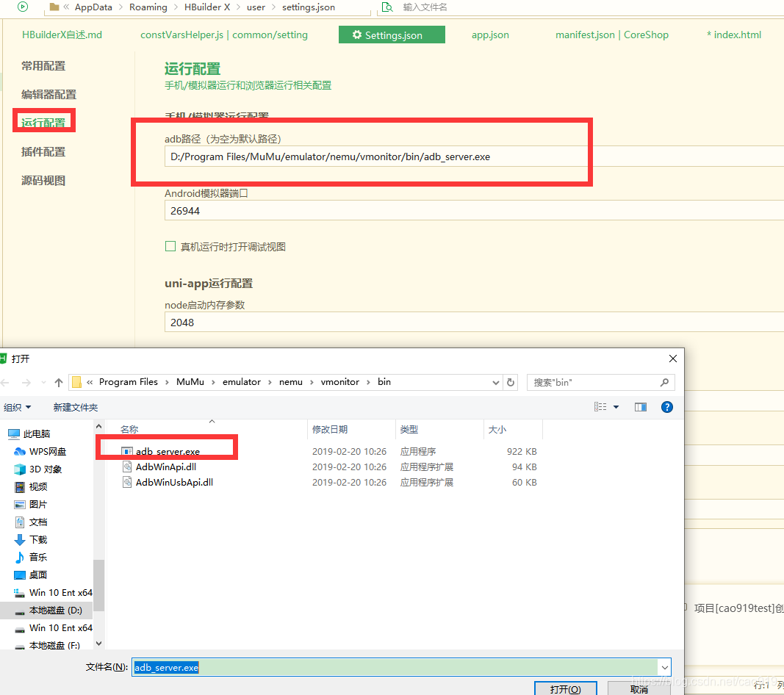Refresh the bin folder listing

click(511, 383)
